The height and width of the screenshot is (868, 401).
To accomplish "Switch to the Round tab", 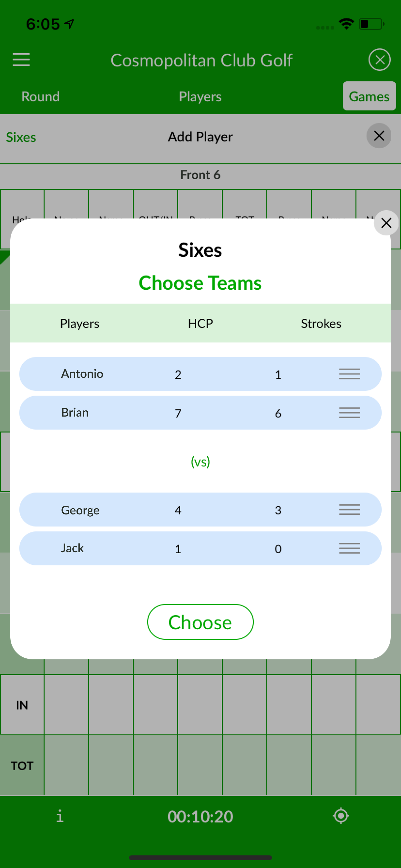I will pyautogui.click(x=40, y=96).
